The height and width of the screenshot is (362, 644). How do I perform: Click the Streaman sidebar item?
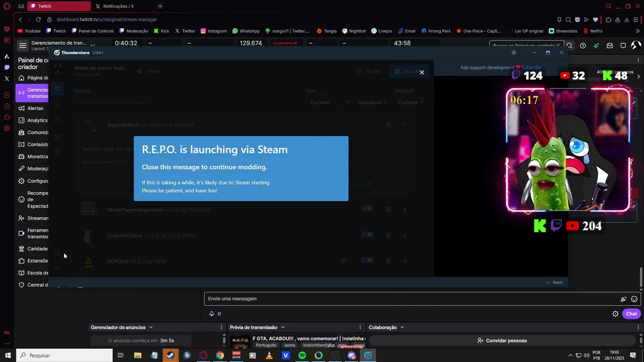point(33,218)
